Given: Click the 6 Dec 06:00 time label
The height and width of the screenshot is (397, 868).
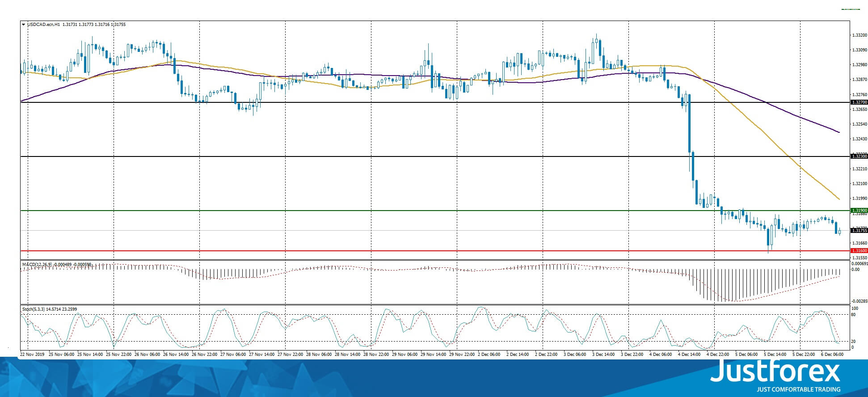Looking at the screenshot, I should [x=832, y=354].
